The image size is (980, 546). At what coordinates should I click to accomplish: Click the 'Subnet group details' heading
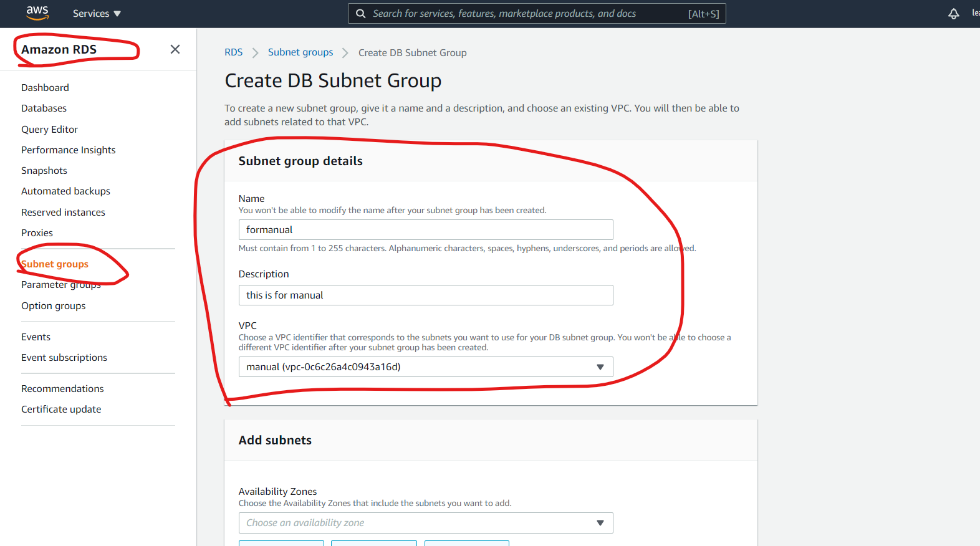(300, 161)
